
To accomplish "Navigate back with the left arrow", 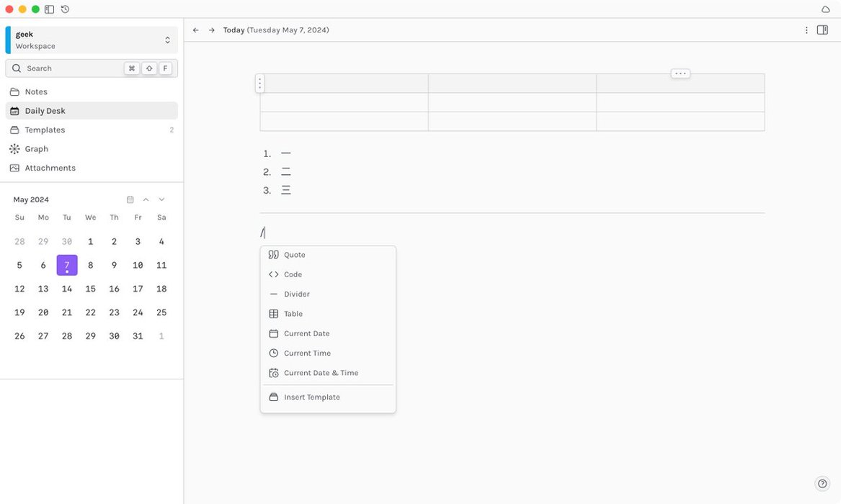I will 196,30.
